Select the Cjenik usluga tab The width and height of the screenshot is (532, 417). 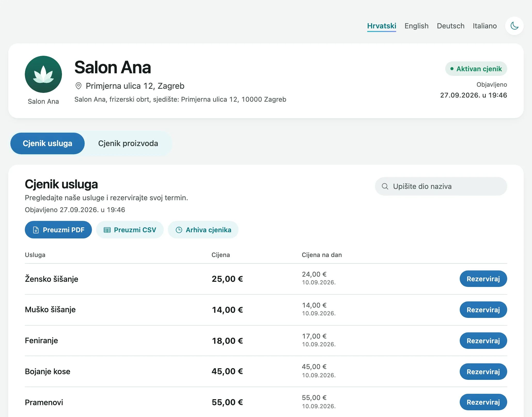click(x=48, y=143)
